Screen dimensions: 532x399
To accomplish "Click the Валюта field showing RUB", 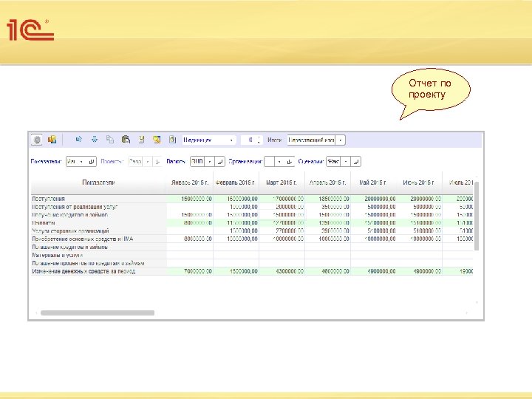I will pyautogui.click(x=197, y=162).
